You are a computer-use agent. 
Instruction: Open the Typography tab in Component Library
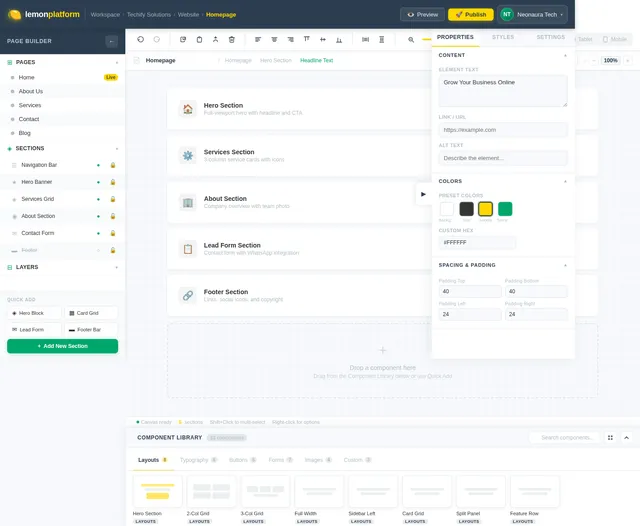pos(198,460)
